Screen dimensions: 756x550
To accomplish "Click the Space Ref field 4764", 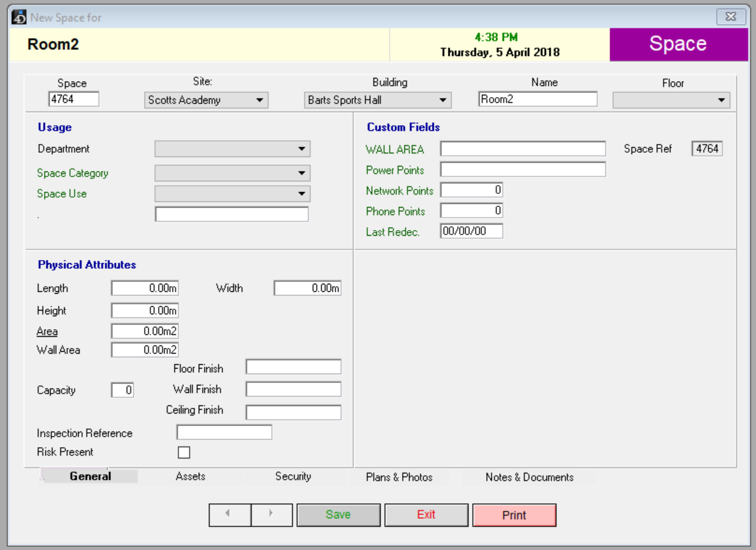I will 707,149.
